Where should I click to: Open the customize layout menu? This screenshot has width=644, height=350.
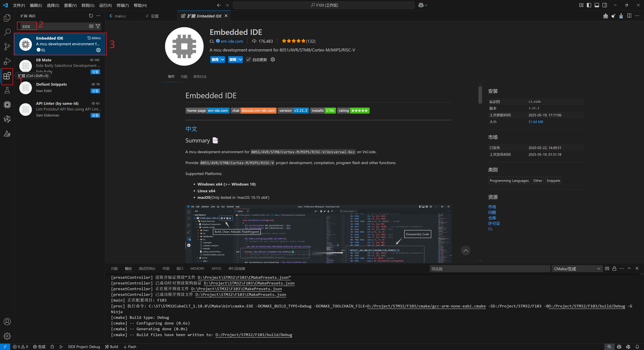pyautogui.click(x=581, y=5)
